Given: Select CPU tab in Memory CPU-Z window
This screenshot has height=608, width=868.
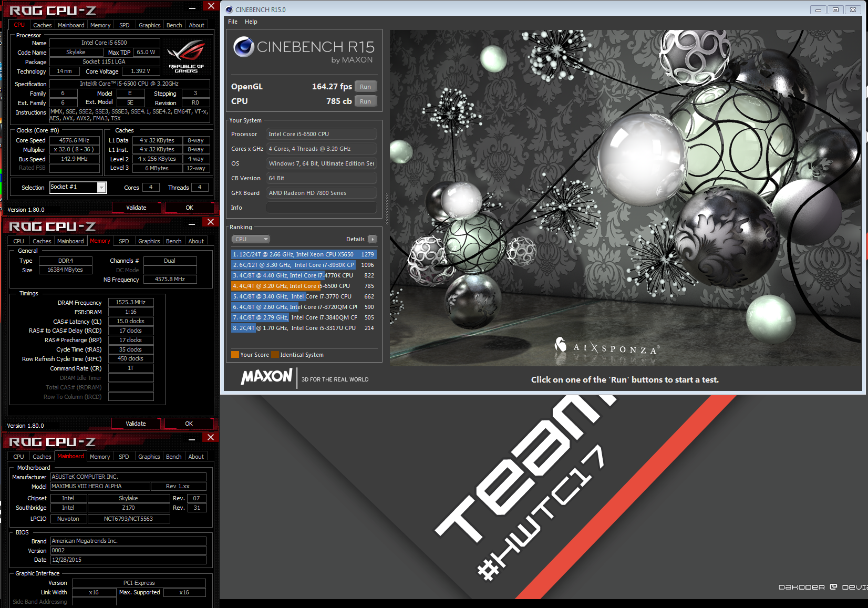Looking at the screenshot, I should [x=19, y=241].
